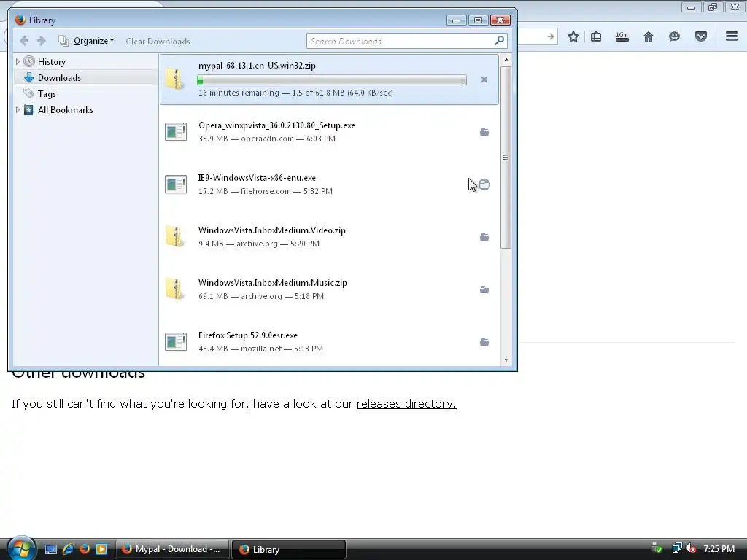
Task: Go forward in Library navigation
Action: point(42,41)
